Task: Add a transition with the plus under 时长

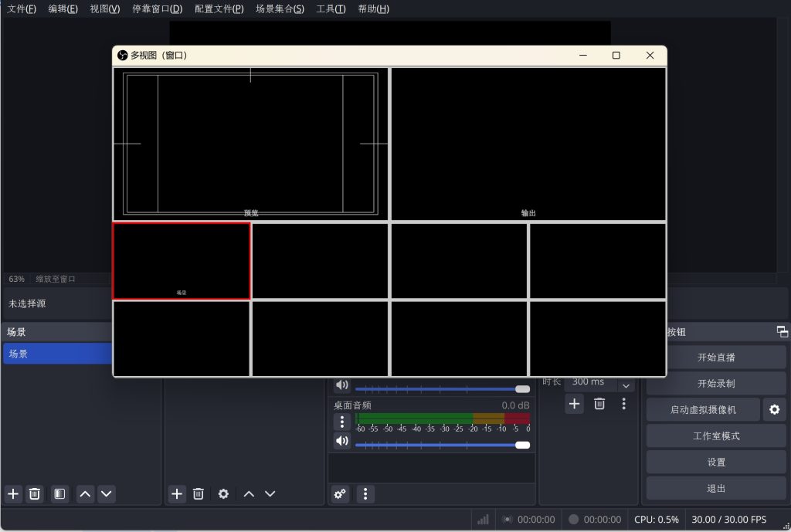Action: point(574,403)
